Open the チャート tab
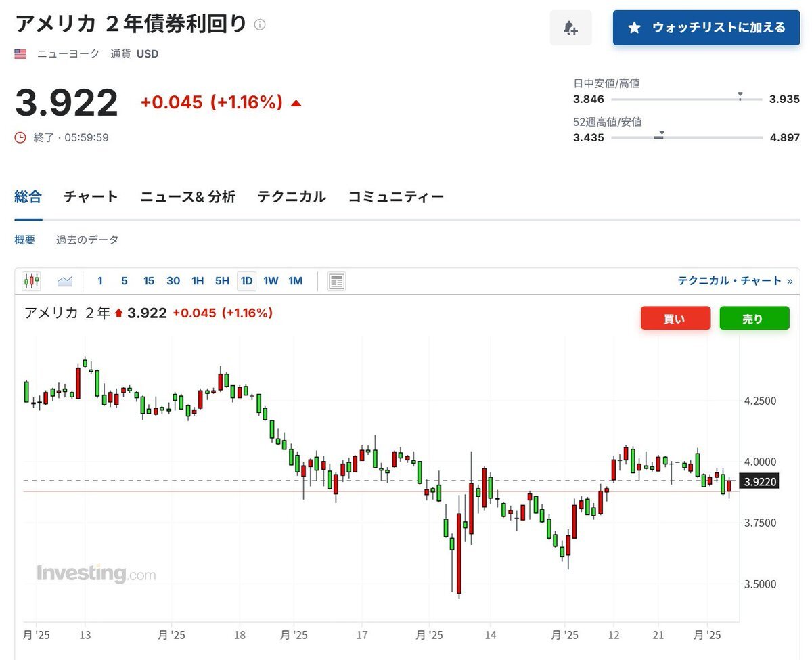 click(x=91, y=197)
